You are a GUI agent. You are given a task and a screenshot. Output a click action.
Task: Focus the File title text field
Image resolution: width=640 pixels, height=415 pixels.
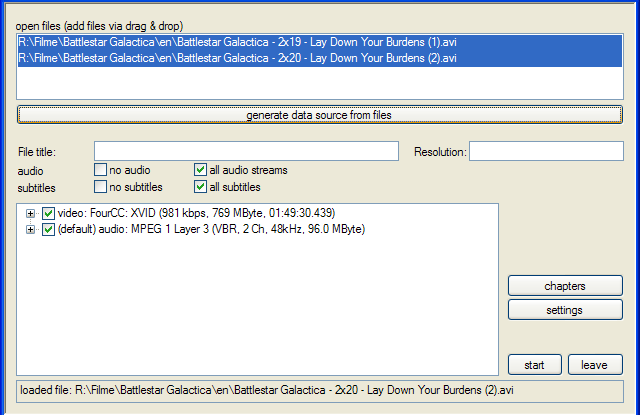[246, 151]
